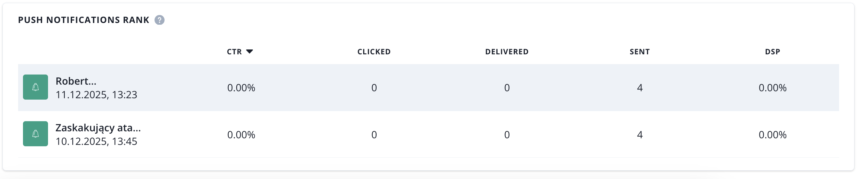Sort the table by DELIVERED column

pos(507,52)
